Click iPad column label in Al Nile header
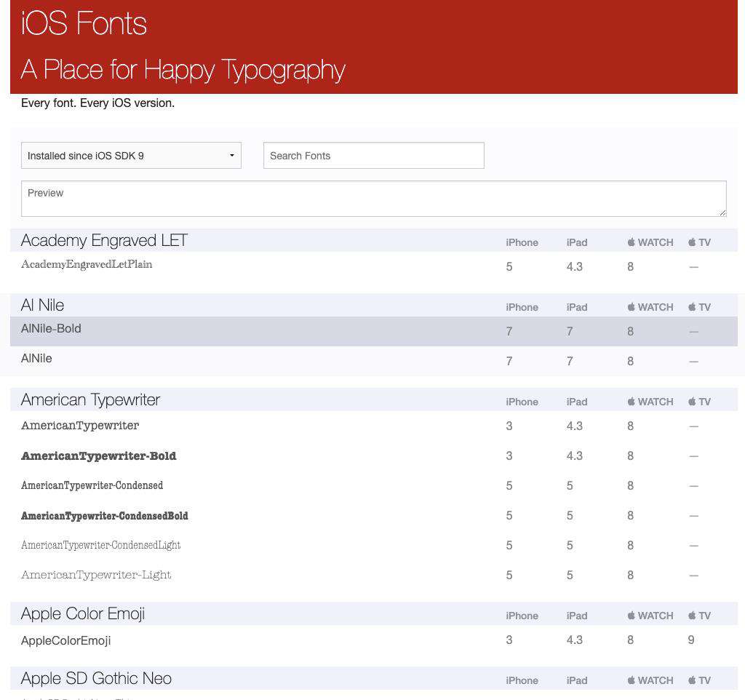Screen dimensions: 745x700 pos(577,307)
